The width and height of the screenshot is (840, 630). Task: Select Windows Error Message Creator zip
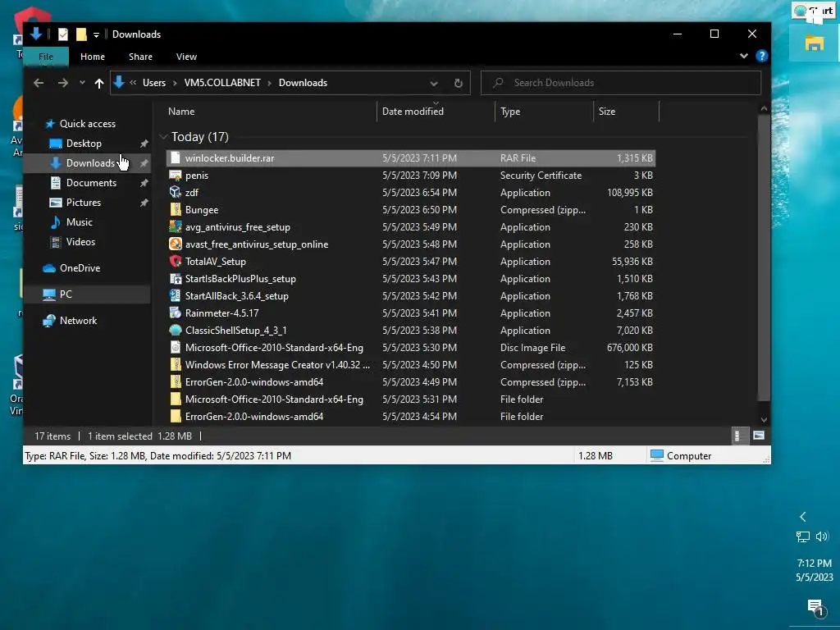tap(277, 365)
